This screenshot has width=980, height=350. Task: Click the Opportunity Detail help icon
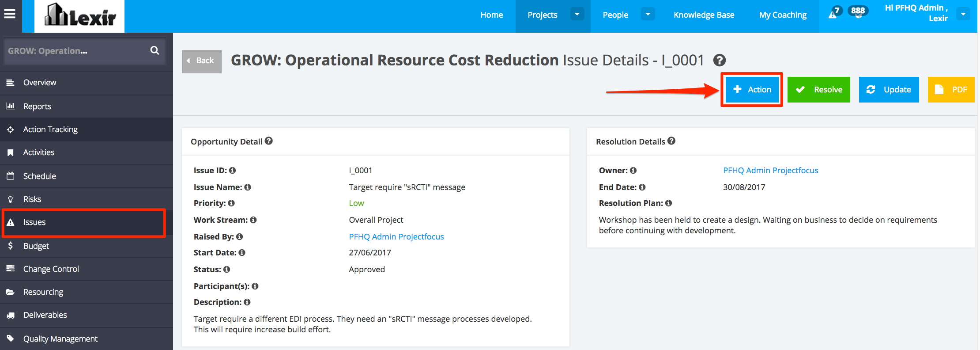(x=269, y=141)
